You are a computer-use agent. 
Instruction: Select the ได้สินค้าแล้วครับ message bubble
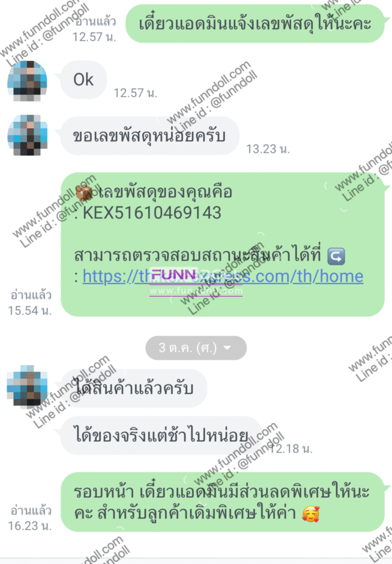click(x=134, y=388)
